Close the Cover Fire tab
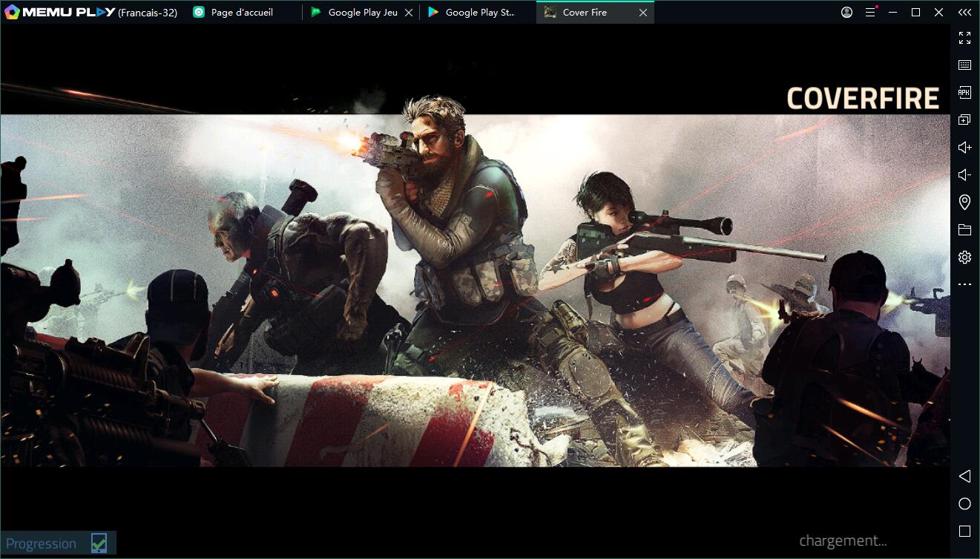 tap(643, 13)
